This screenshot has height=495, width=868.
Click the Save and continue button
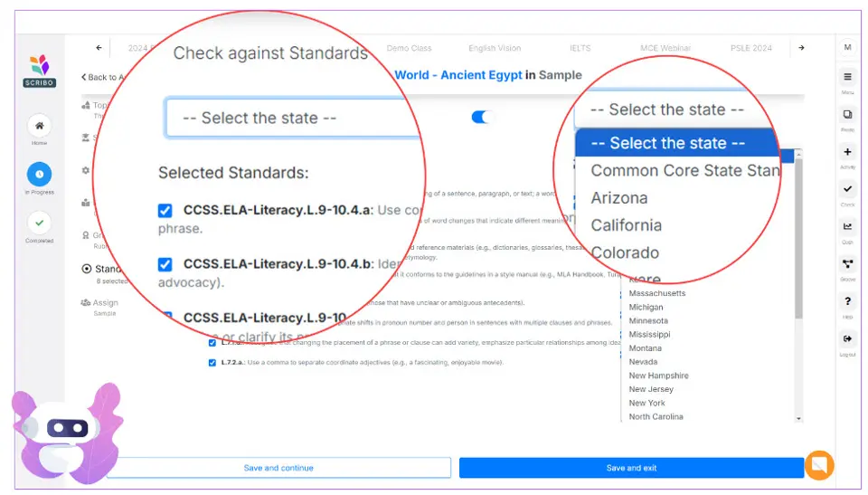point(278,468)
